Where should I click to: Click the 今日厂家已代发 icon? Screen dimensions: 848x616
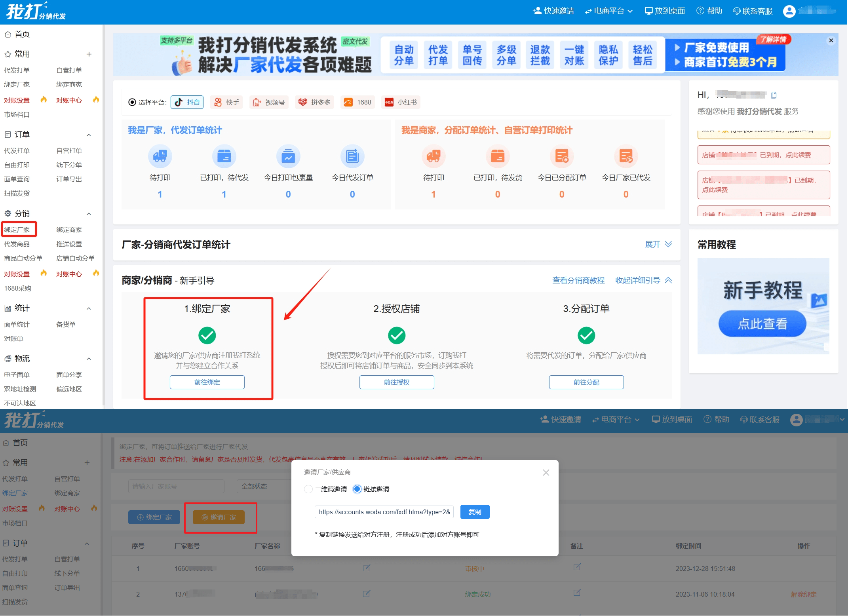pos(626,156)
